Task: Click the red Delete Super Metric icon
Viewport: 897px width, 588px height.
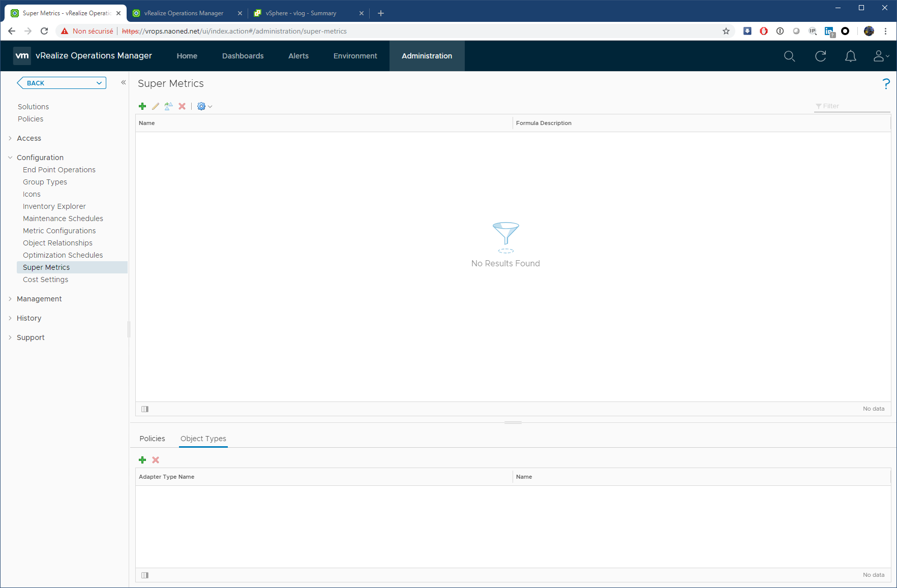Action: [182, 106]
